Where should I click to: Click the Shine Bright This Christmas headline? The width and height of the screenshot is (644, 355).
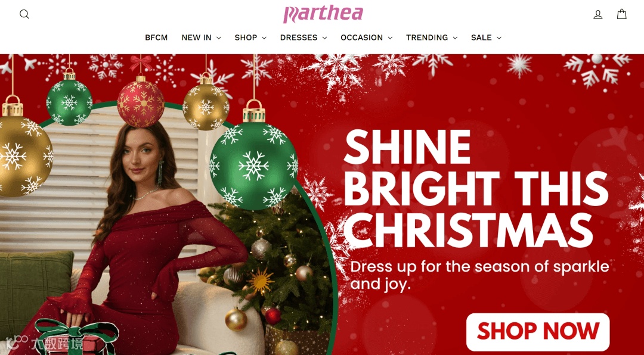pyautogui.click(x=476, y=189)
